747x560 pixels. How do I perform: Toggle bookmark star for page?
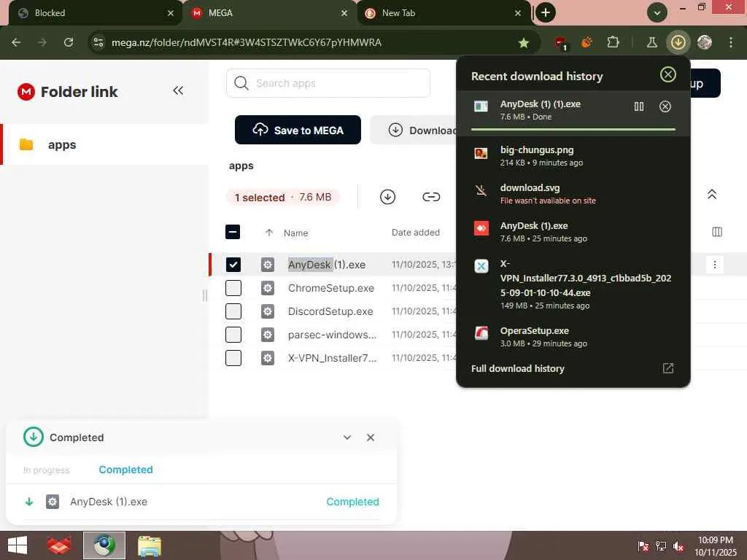pyautogui.click(x=524, y=43)
